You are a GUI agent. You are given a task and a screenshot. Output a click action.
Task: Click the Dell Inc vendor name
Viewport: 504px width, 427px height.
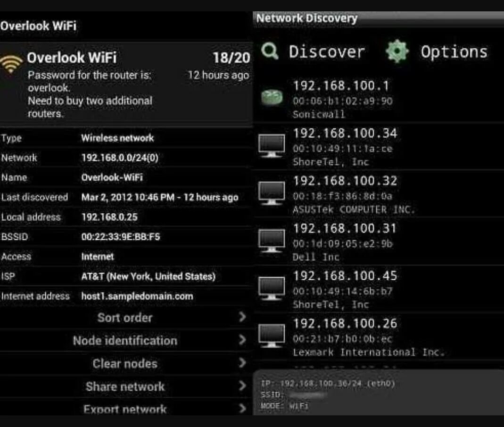point(315,257)
